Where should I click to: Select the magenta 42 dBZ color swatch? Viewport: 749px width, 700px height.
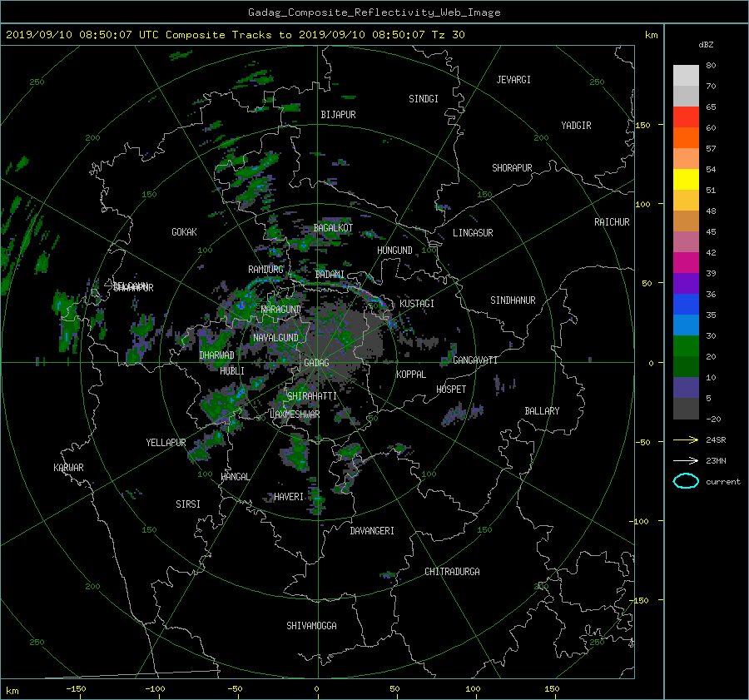686,262
